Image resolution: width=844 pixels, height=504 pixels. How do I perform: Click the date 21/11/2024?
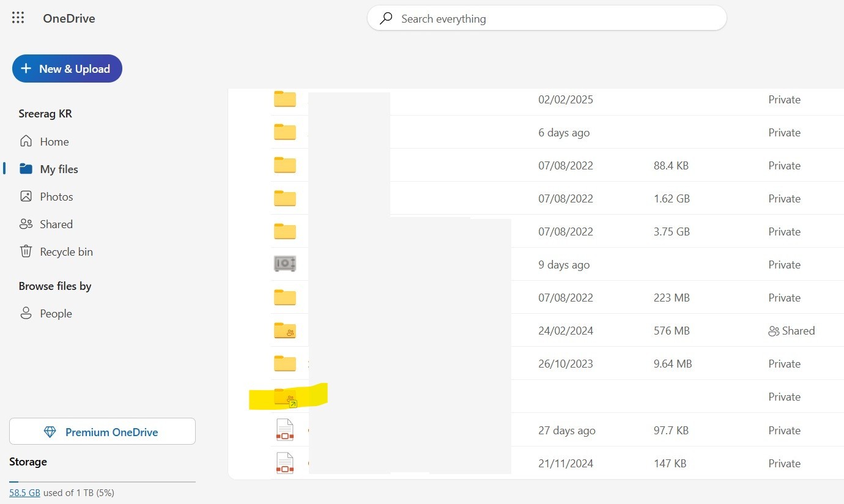pos(566,463)
